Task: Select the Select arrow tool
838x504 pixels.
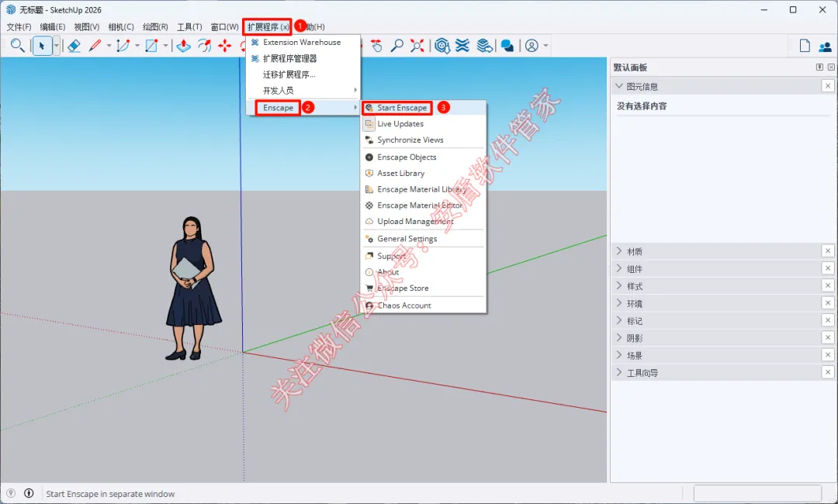Action: click(x=42, y=46)
